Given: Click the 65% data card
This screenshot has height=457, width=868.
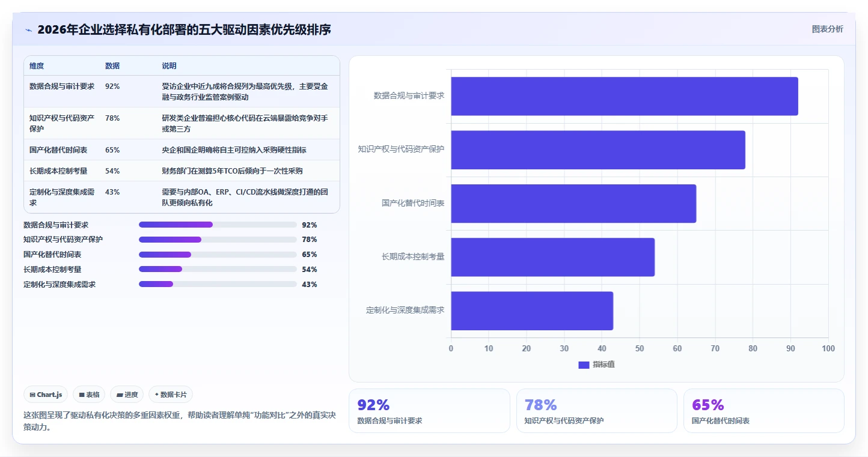Looking at the screenshot, I should click(x=764, y=411).
